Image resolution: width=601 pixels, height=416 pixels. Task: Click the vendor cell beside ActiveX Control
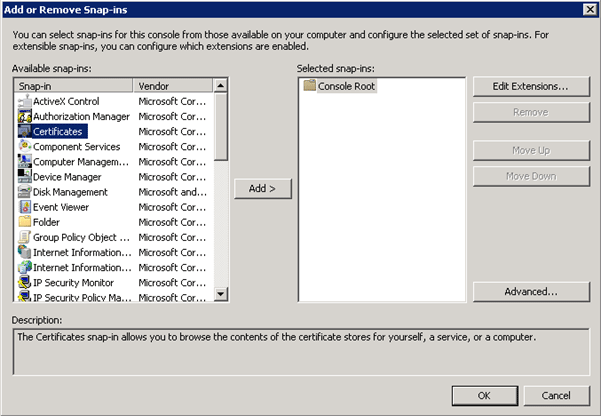coord(172,101)
